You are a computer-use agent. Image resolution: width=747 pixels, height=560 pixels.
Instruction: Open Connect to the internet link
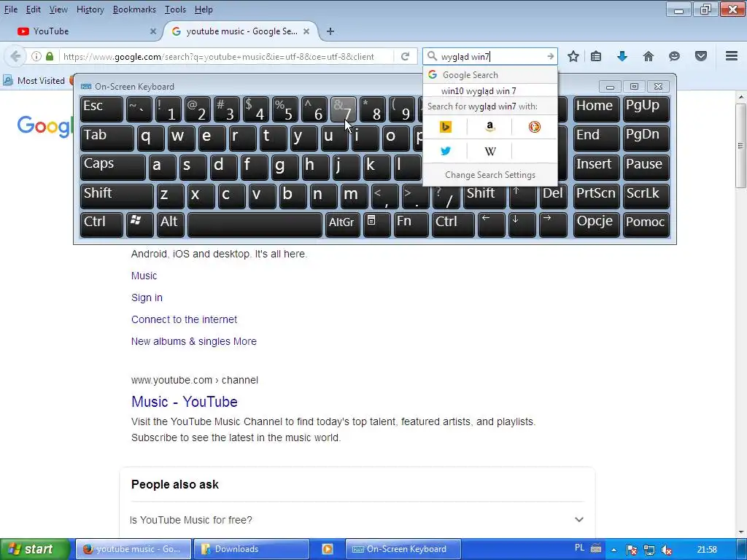coord(184,319)
